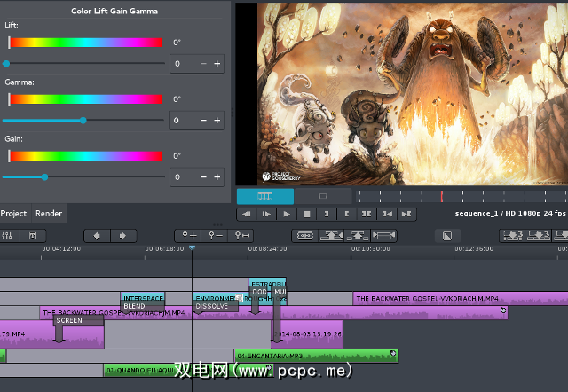Switch monitor to timeline view
568x392 pixels.
click(x=264, y=195)
